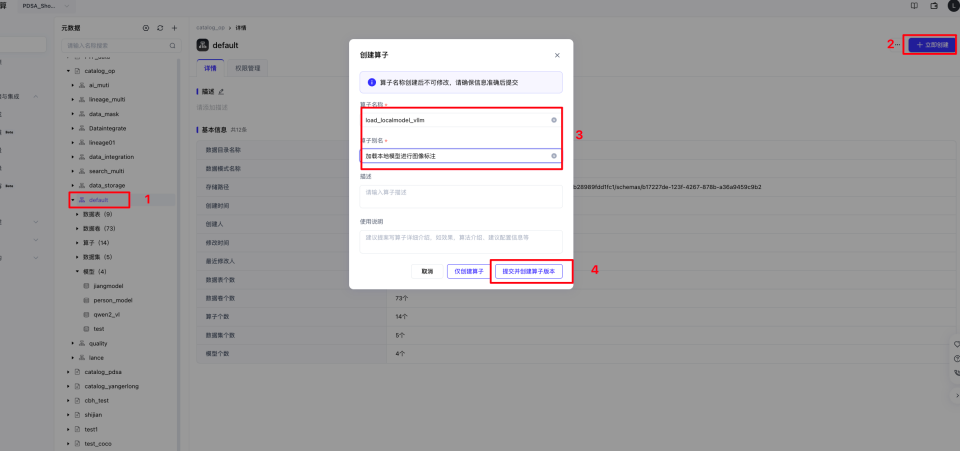Expand the lineage_multi schema node

click(73, 99)
